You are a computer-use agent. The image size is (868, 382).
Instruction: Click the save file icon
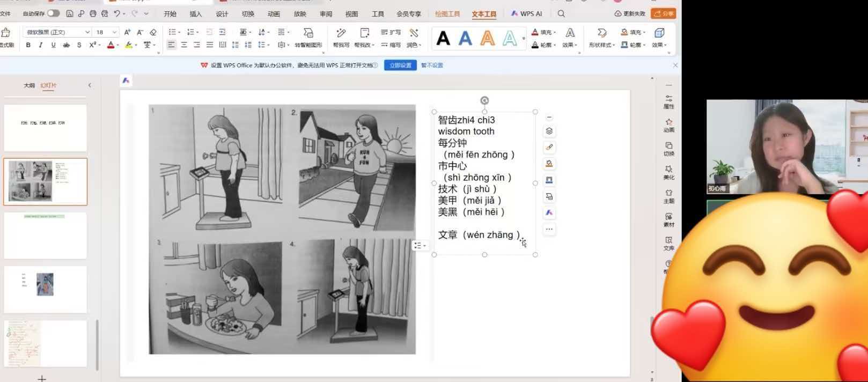coord(70,13)
